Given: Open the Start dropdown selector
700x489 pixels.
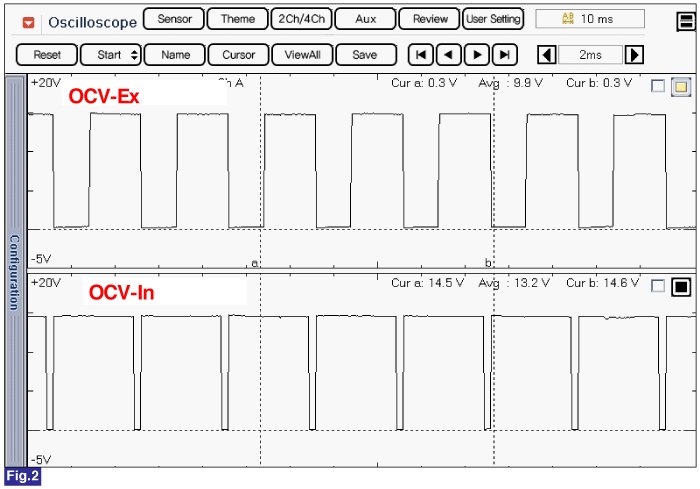Looking at the screenshot, I should point(111,55).
